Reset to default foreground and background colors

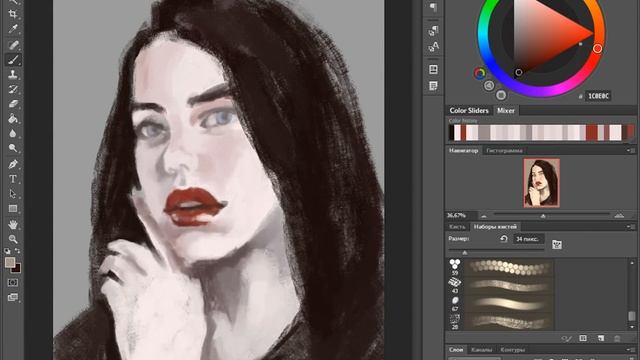7,251
